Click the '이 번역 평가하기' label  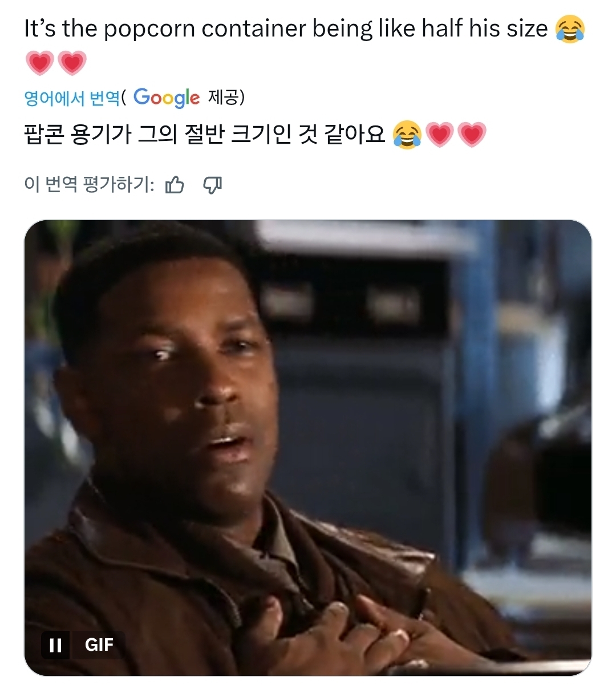pyautogui.click(x=89, y=185)
